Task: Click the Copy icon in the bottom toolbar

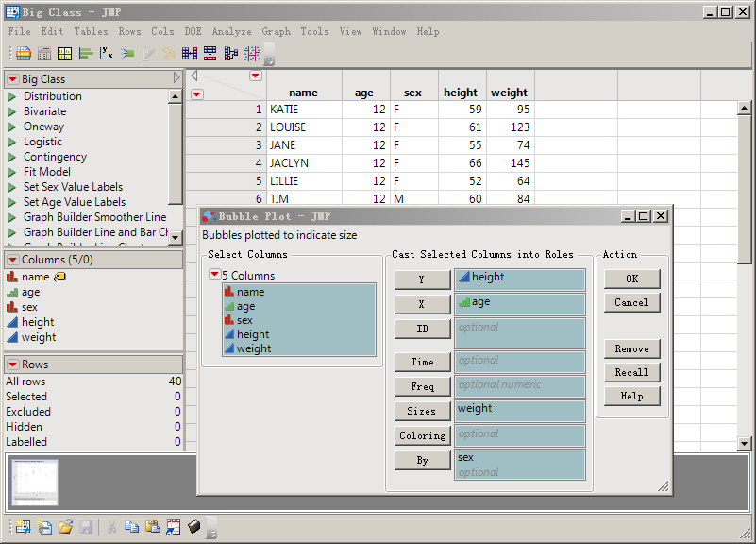Action: click(x=131, y=527)
